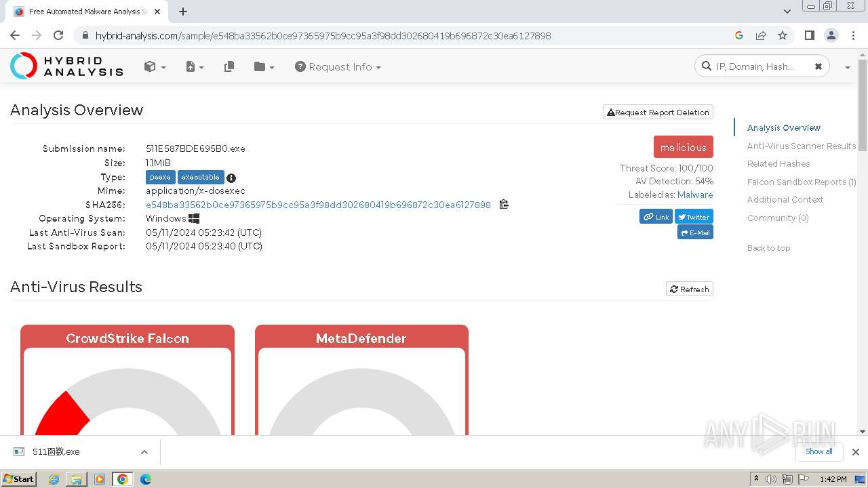The height and width of the screenshot is (488, 868).
Task: Click Request Report Deletion button
Action: [658, 113]
